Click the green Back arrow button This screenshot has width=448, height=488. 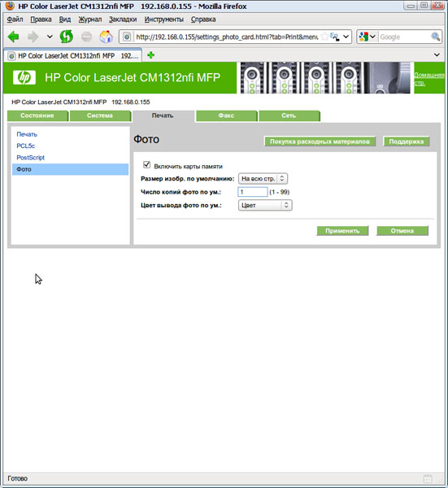[x=13, y=37]
